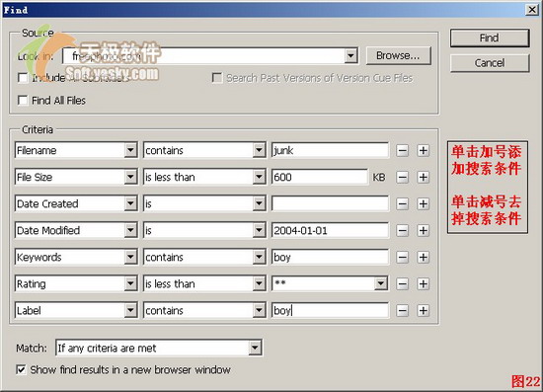
Task: Click the Keywords value field containing boy
Action: tap(330, 257)
